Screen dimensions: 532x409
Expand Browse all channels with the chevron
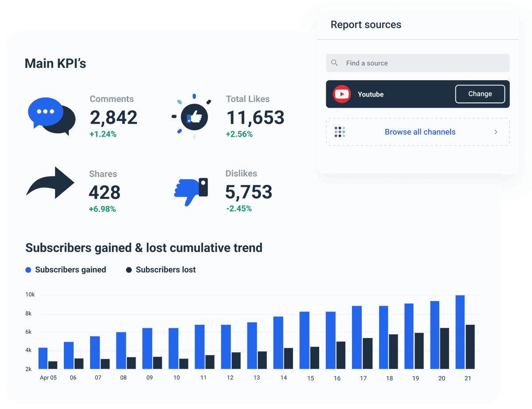[x=496, y=132]
